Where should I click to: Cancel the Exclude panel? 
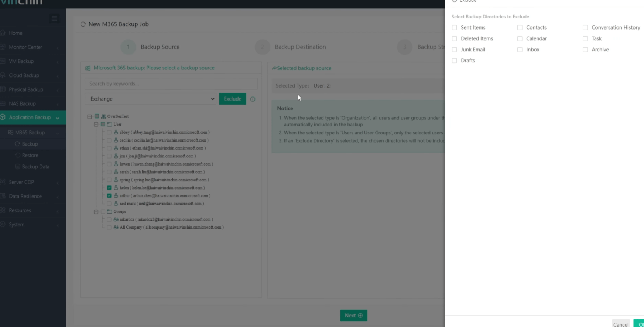(x=621, y=324)
